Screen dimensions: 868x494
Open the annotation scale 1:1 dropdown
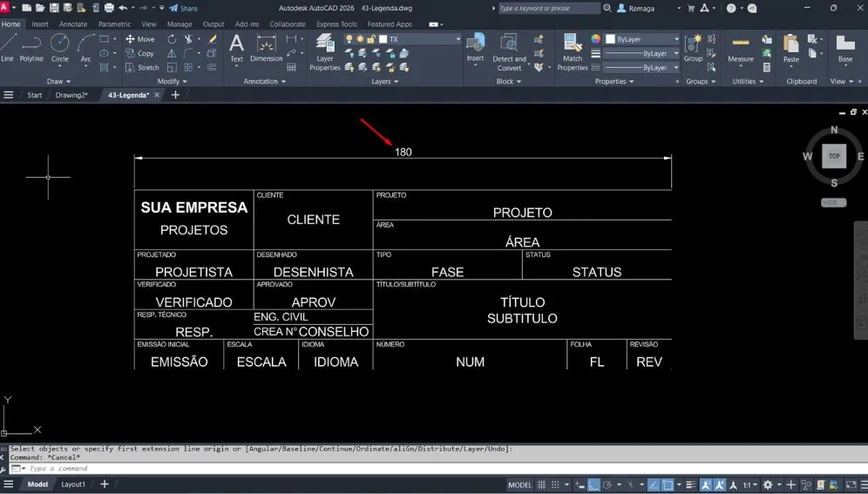[x=750, y=484]
